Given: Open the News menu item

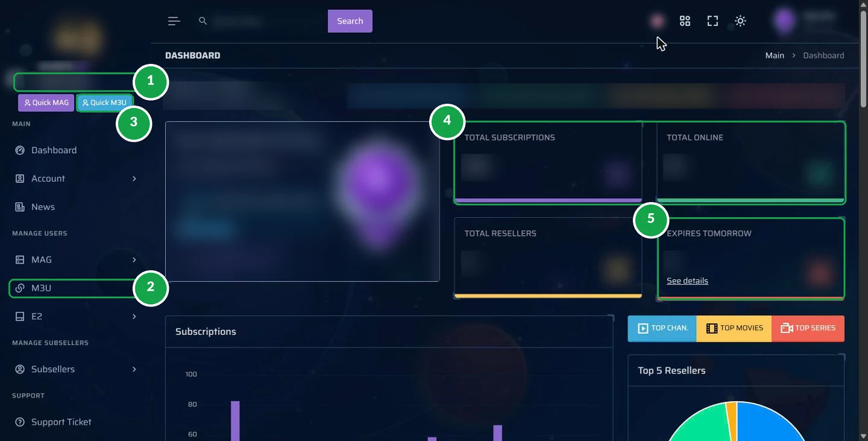Looking at the screenshot, I should pyautogui.click(x=75, y=207).
